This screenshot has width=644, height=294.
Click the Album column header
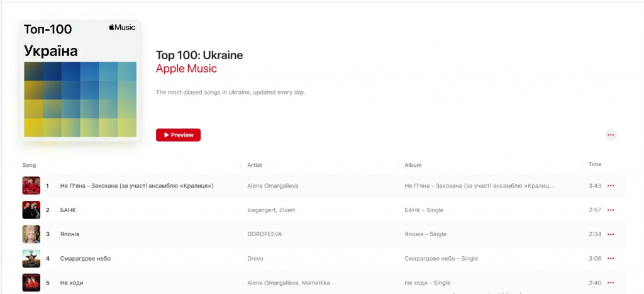point(413,165)
